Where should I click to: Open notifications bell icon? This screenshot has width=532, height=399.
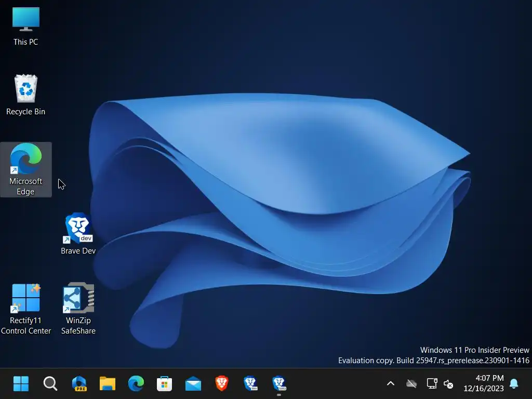point(514,384)
